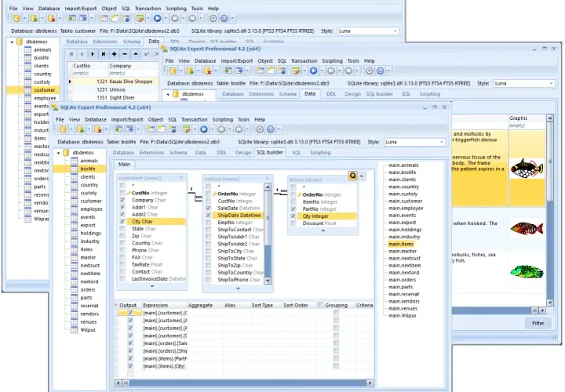
Task: Click the insert record plus button in customer navigator
Action: (x=115, y=54)
